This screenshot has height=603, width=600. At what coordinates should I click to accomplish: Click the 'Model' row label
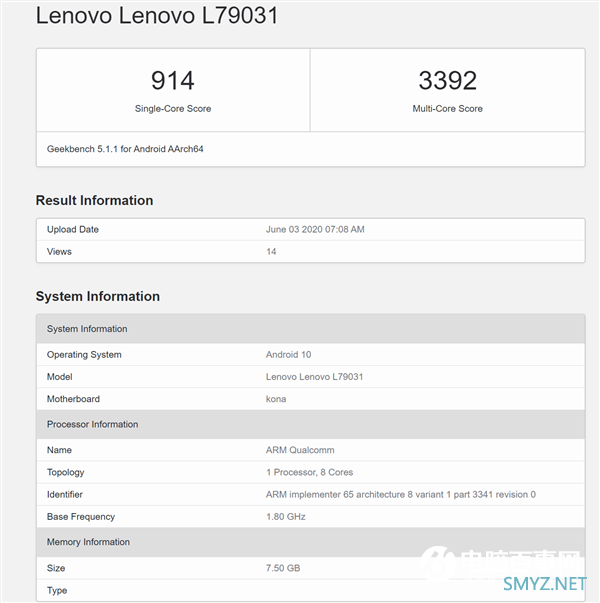(x=60, y=377)
